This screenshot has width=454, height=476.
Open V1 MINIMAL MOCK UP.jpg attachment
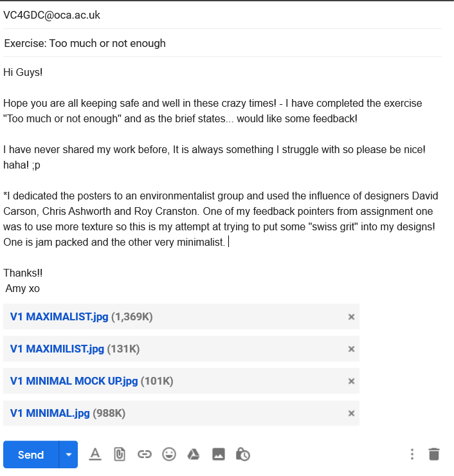(x=74, y=381)
